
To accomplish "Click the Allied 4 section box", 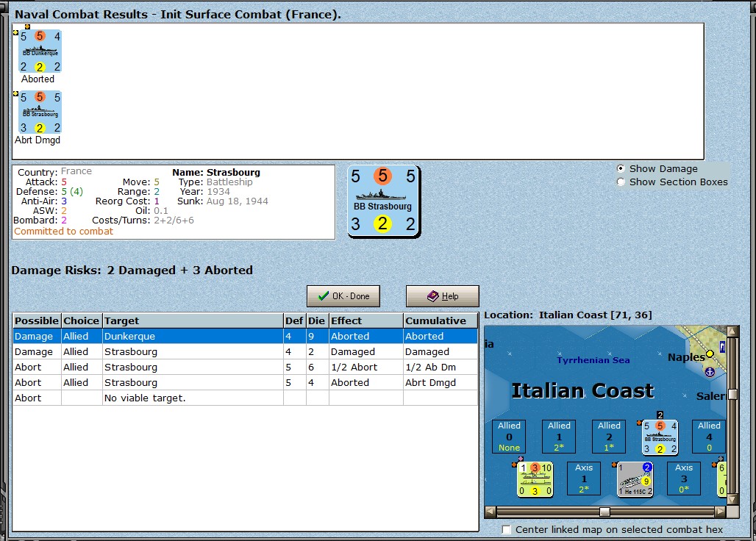I will [709, 437].
